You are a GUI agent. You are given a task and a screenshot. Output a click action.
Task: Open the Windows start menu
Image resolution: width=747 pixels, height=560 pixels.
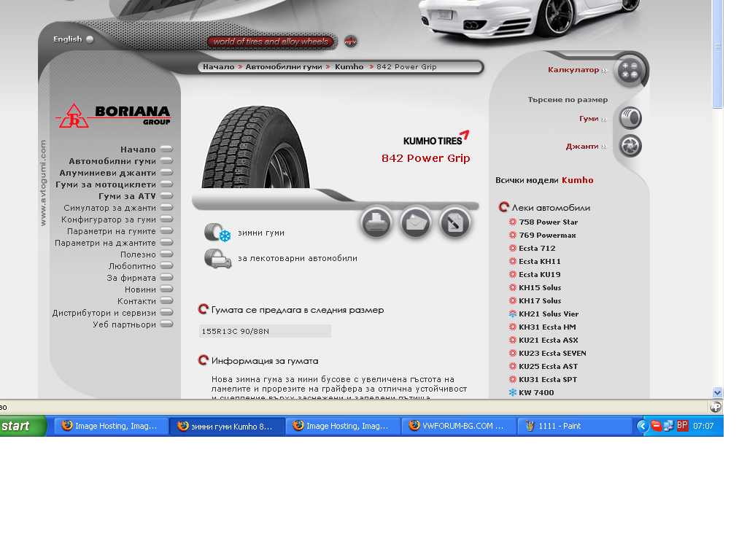(x=23, y=426)
